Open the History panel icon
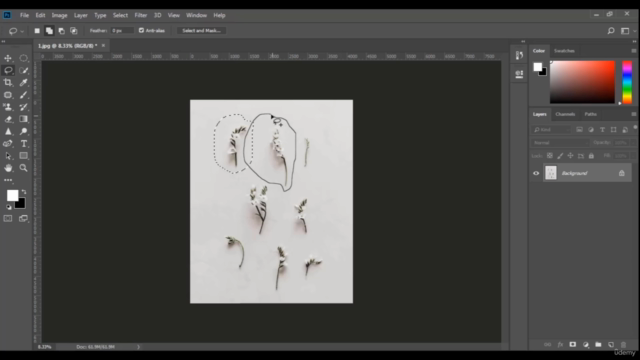Screen dimensions: 640x360 click(x=519, y=55)
